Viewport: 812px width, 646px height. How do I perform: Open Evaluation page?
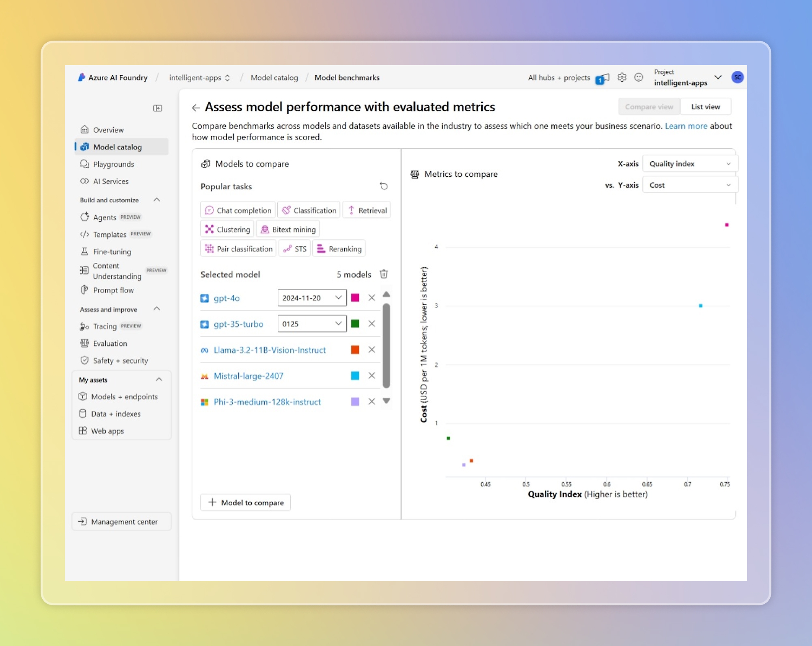pyautogui.click(x=122, y=343)
